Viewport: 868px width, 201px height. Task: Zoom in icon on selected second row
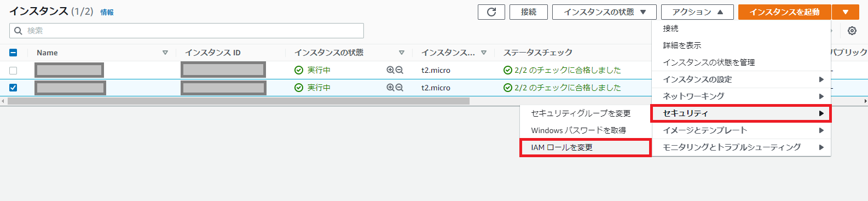pos(390,88)
